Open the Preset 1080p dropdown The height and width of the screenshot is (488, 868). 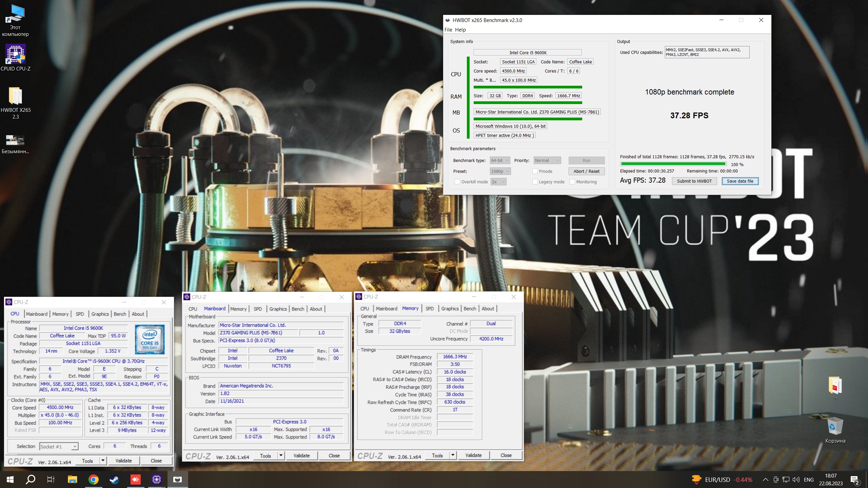pyautogui.click(x=500, y=171)
